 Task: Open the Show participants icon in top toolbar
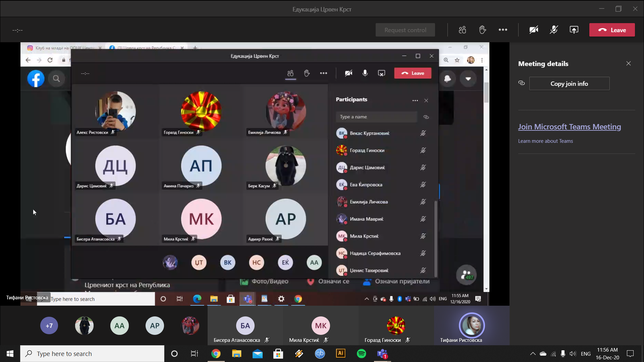[462, 30]
